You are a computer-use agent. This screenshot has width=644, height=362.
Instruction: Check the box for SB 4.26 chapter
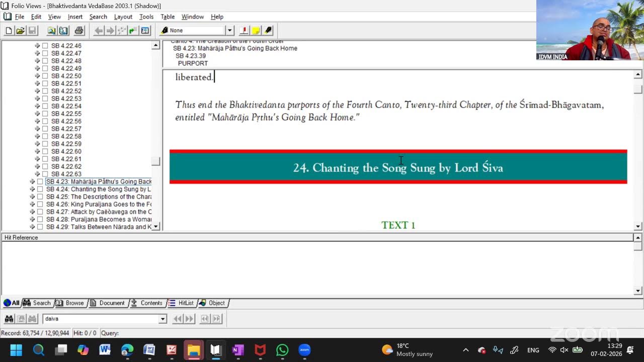tap(40, 204)
